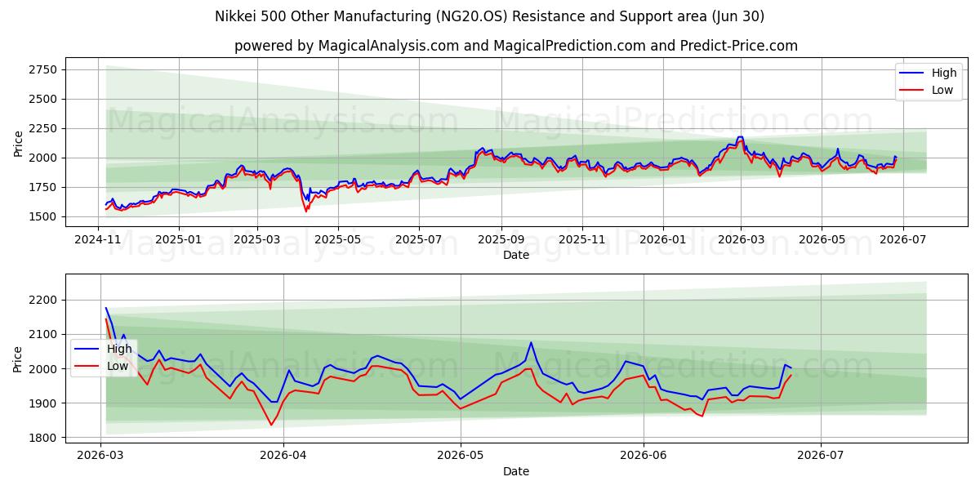980x490 pixels.
Task: Click the '2024-11' date tick label
Action: (x=99, y=241)
